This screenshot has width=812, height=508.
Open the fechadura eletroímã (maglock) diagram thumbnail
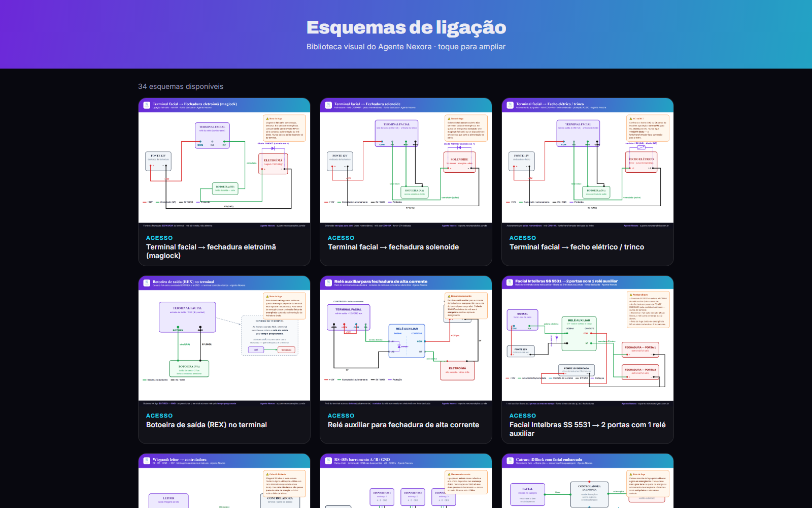(224, 164)
